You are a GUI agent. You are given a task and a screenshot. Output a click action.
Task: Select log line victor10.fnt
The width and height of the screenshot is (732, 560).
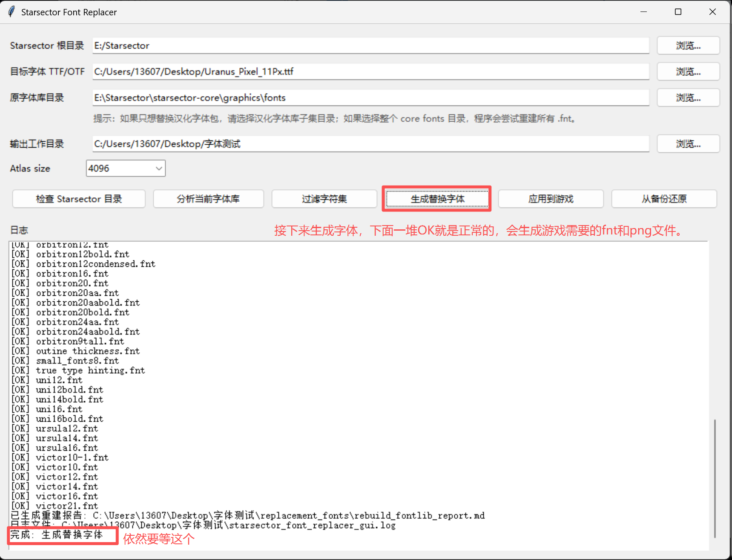pyautogui.click(x=55, y=467)
